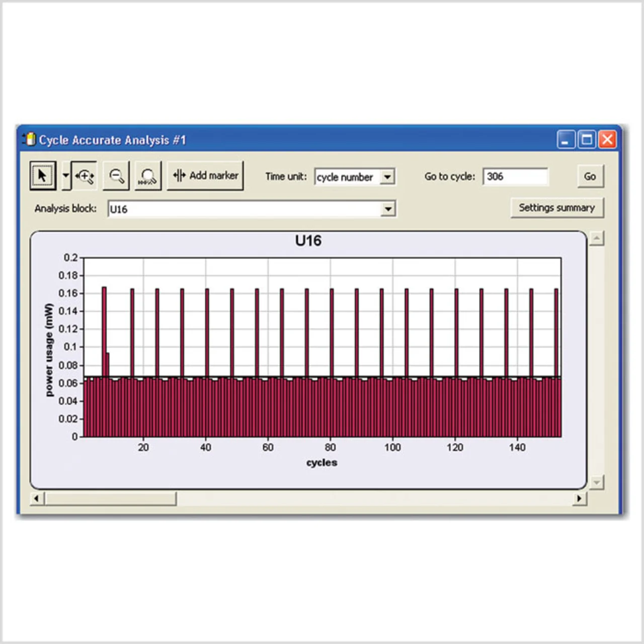The height and width of the screenshot is (644, 644).
Task: Maximize the Cycle Accurate Analysis window
Action: click(x=587, y=139)
